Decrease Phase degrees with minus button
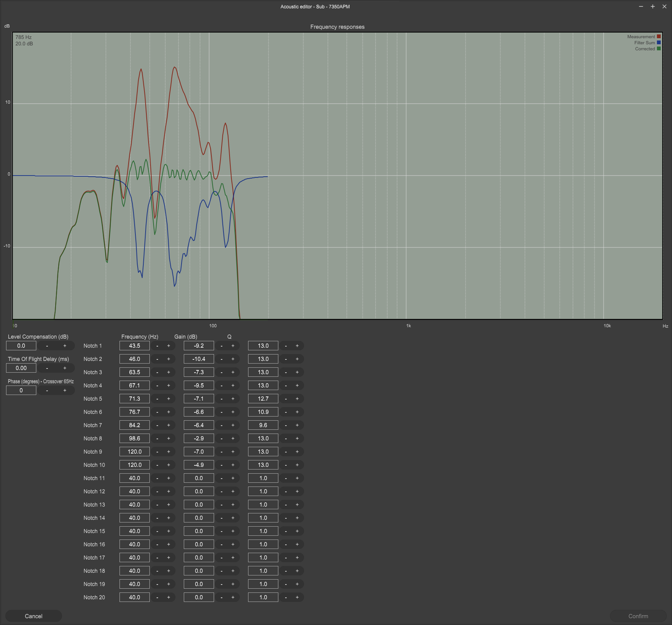This screenshot has width=672, height=625. click(x=47, y=390)
